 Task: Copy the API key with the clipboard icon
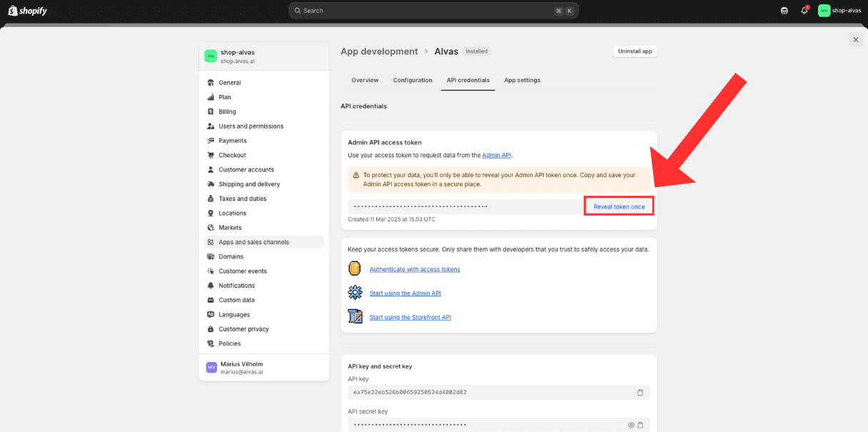(640, 393)
